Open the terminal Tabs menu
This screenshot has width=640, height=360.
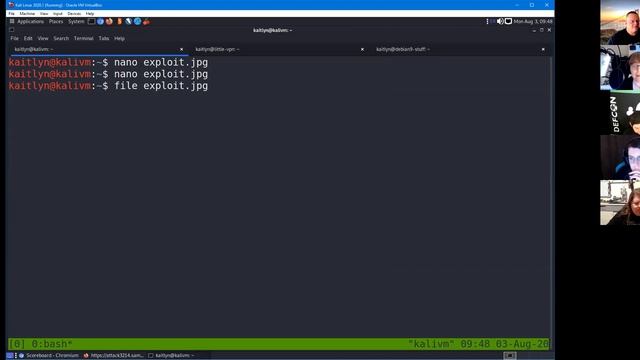(104, 38)
